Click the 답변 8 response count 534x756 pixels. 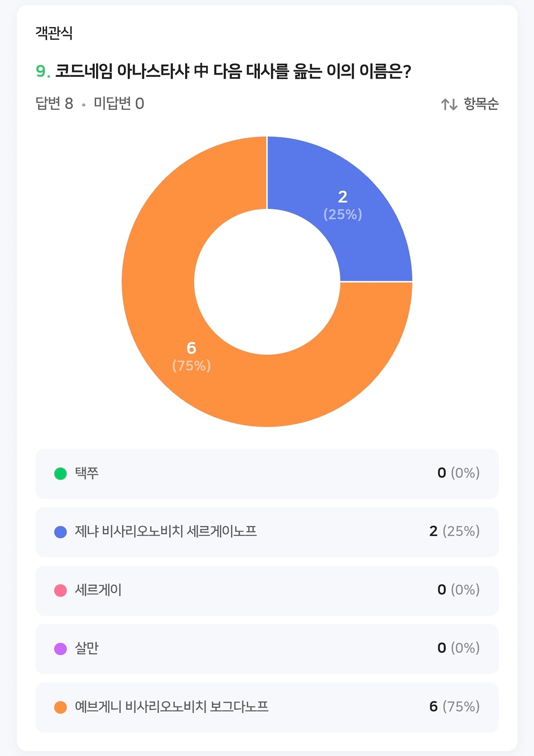coord(54,104)
